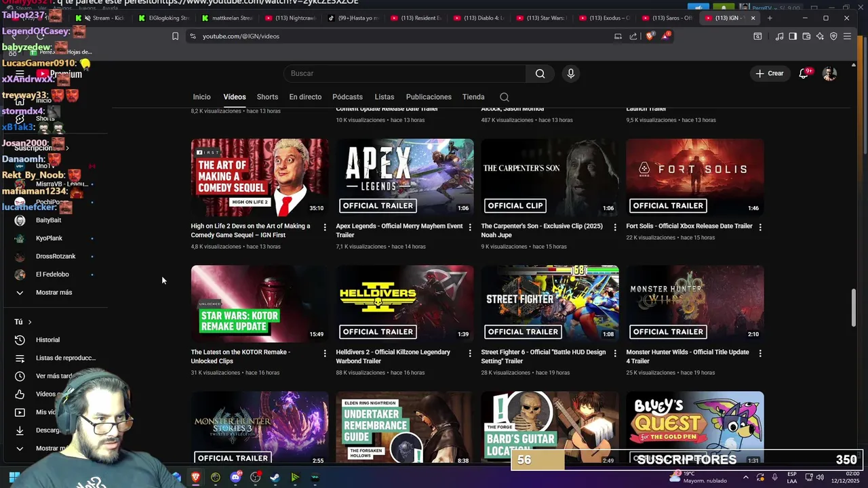Open more options for Monster Hunter Wilds video

coord(760,353)
